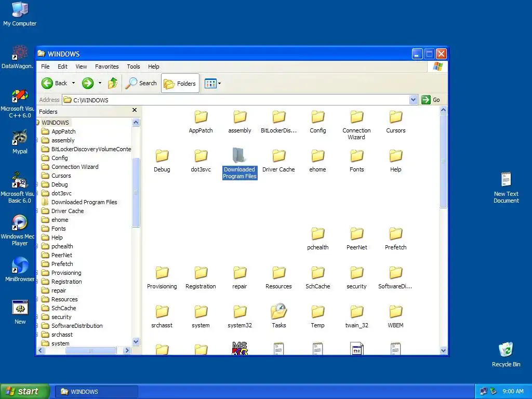Select the Fonts folder icon in file view
This screenshot has width=532, height=399.
[x=356, y=156]
